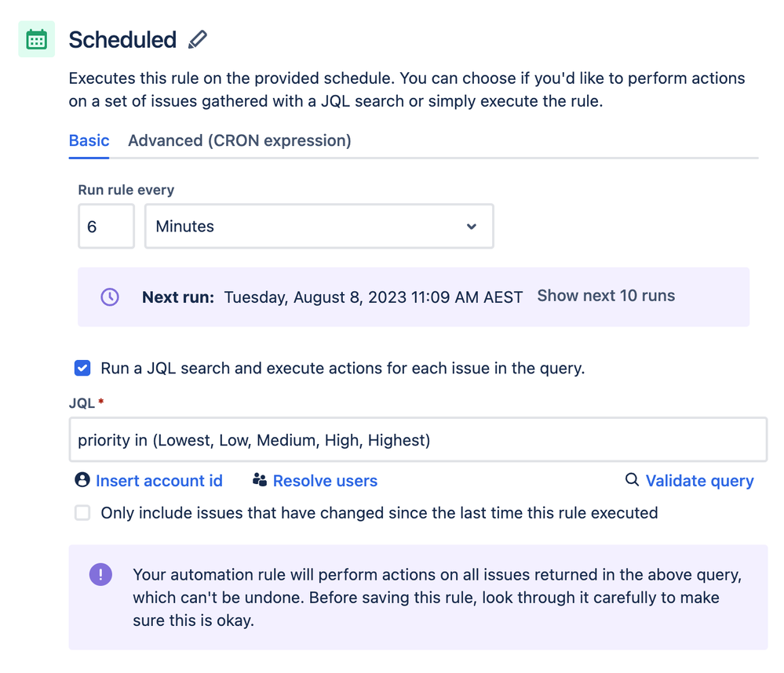Click the magnifier icon beside Validate query
This screenshot has height=673, width=784.
632,479
